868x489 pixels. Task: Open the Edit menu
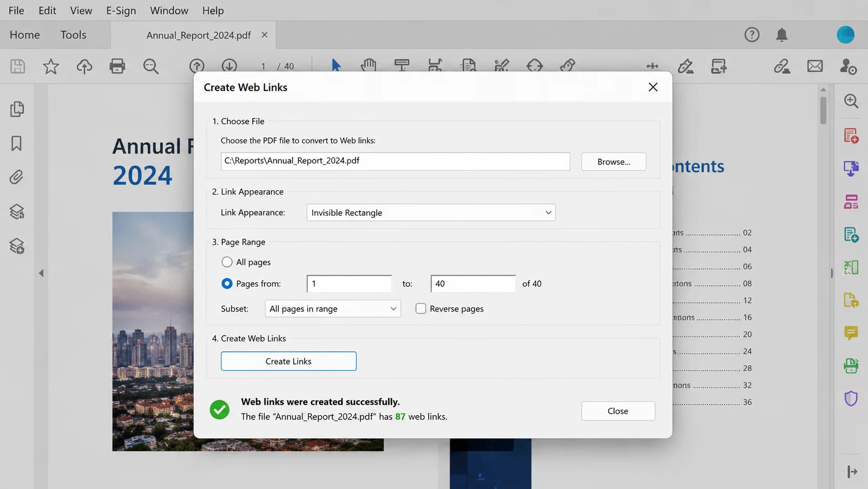(x=47, y=10)
